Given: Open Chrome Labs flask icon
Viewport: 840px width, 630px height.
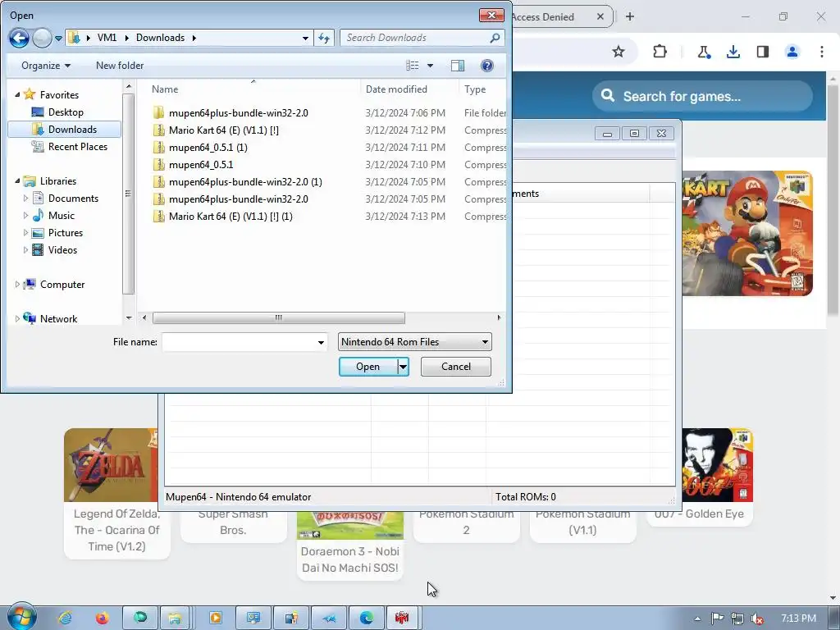Looking at the screenshot, I should 703,52.
